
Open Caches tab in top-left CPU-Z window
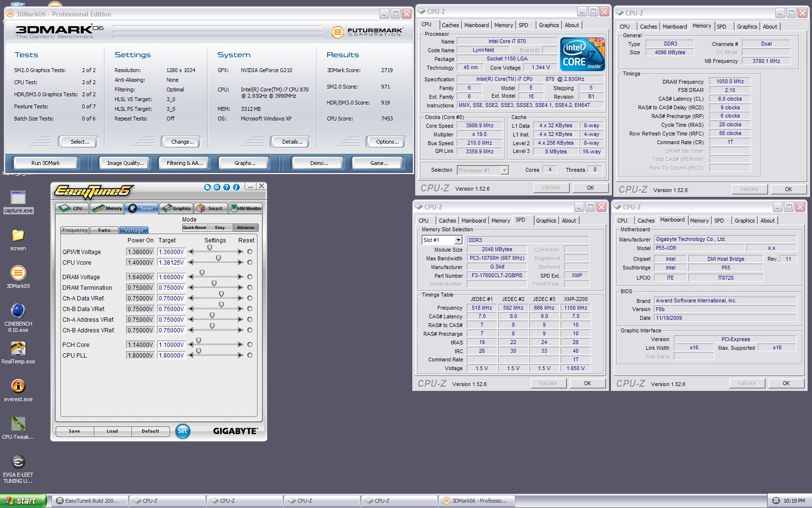click(x=450, y=25)
